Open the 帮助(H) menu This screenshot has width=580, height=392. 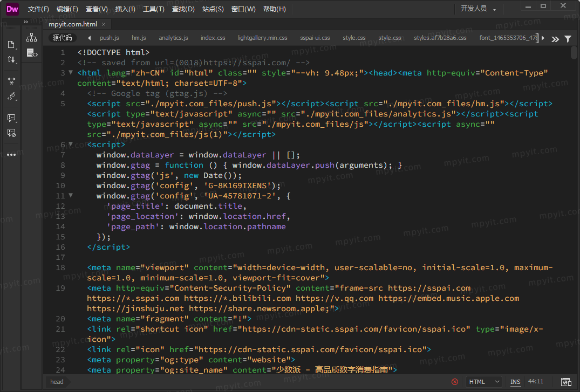pyautogui.click(x=274, y=9)
